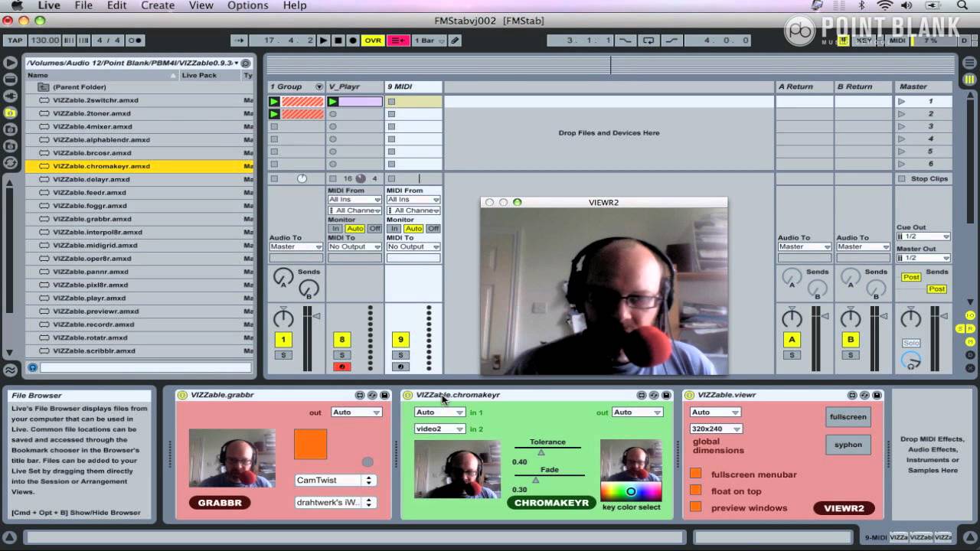Image resolution: width=980 pixels, height=551 pixels.
Task: Toggle track 8 activator button
Action: 342,340
